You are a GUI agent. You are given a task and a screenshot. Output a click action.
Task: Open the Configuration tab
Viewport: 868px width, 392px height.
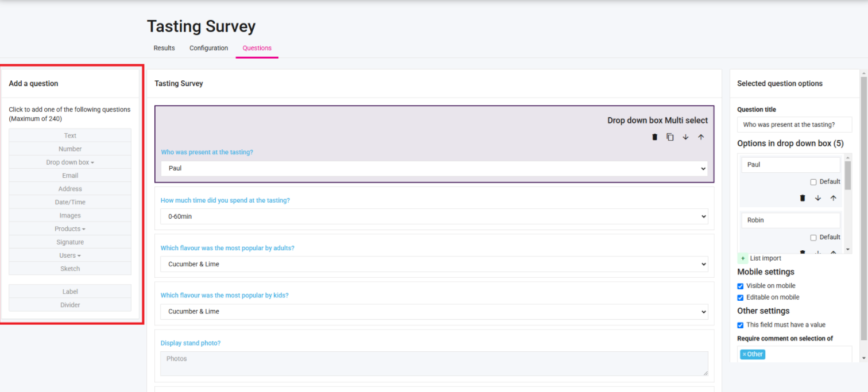[x=208, y=48]
